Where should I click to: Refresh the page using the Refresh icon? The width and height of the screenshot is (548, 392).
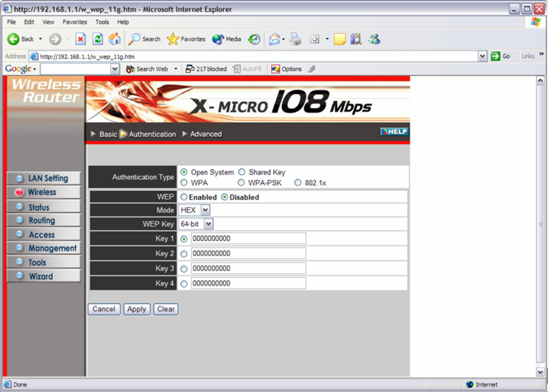pos(97,39)
